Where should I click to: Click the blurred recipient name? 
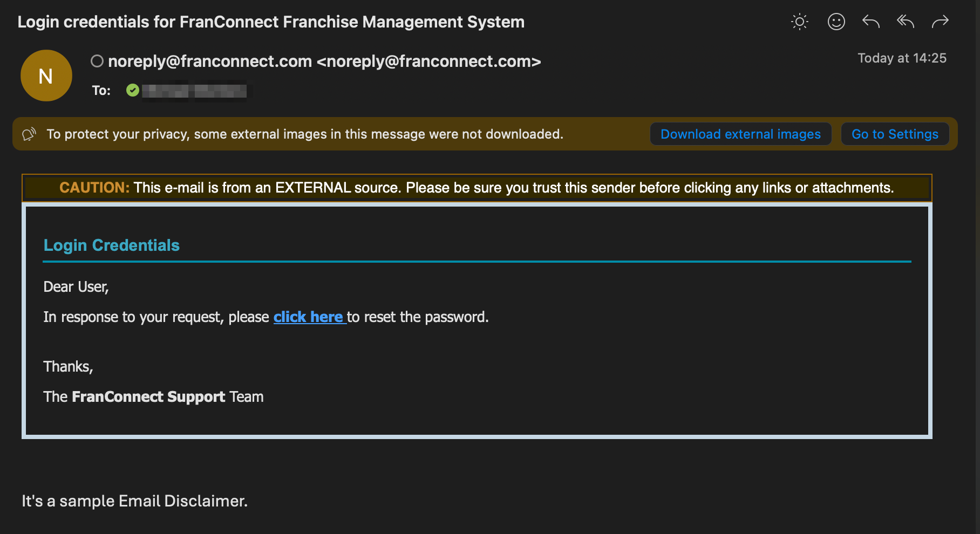click(x=195, y=91)
